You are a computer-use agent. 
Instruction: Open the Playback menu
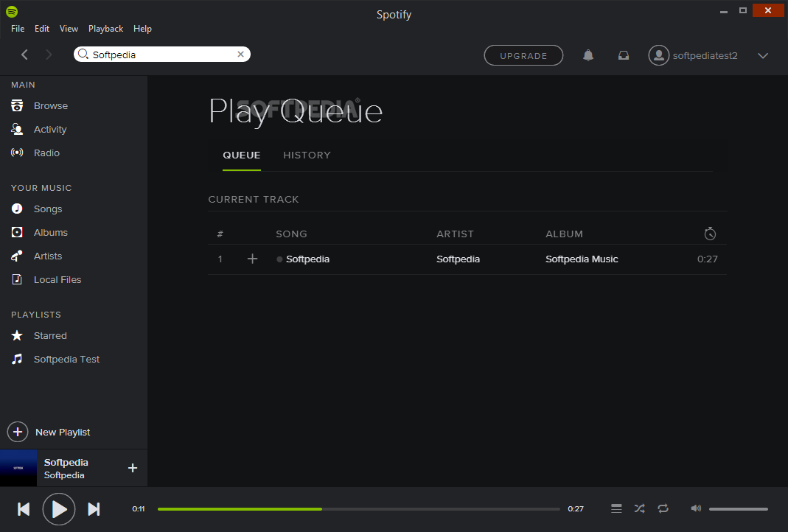tap(105, 29)
